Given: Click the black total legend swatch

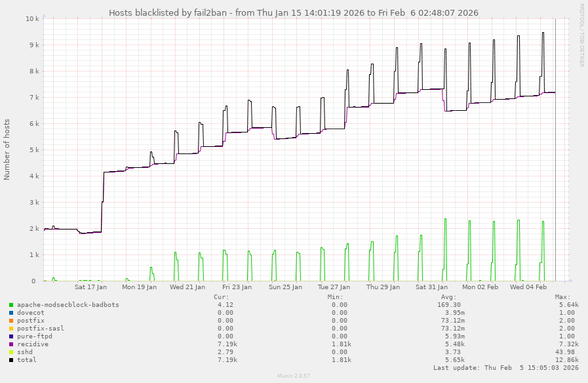Looking at the screenshot, I should pyautogui.click(x=11, y=360).
